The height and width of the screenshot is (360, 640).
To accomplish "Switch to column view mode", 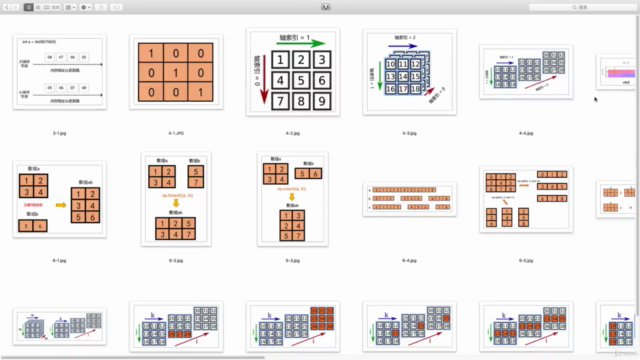I will coord(47,7).
